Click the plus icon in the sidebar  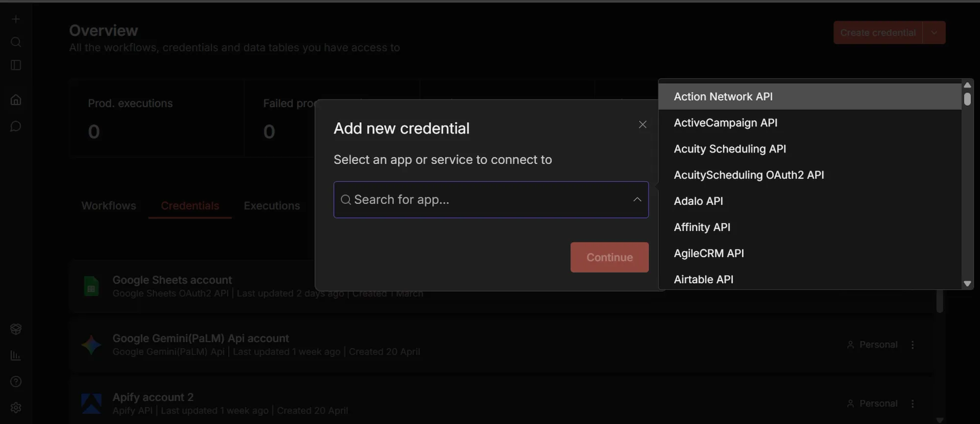point(16,19)
